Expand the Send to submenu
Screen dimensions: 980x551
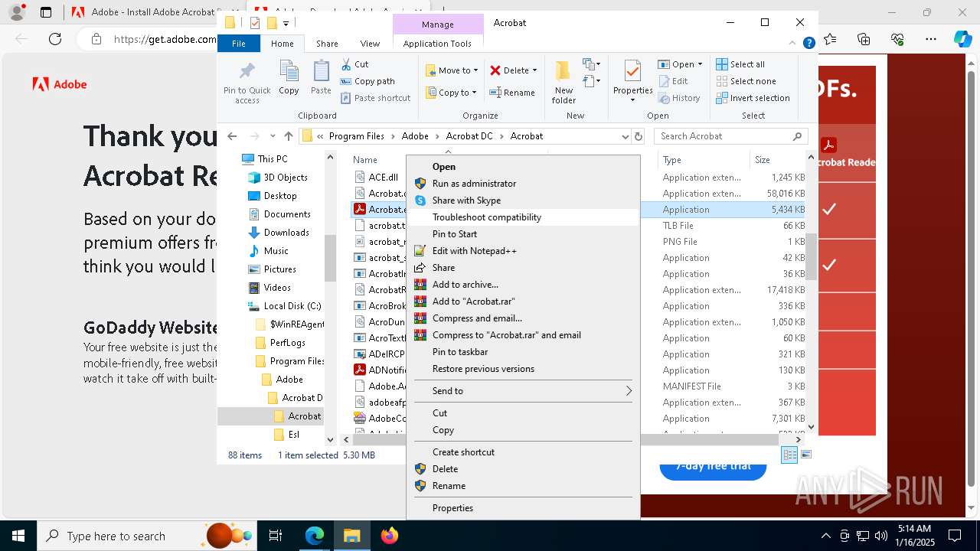tap(523, 390)
